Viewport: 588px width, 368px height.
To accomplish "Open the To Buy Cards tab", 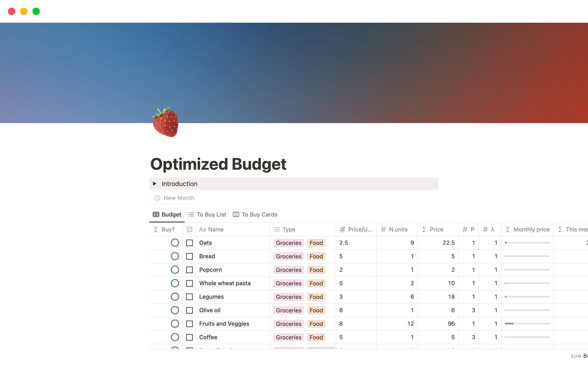I will (x=255, y=215).
